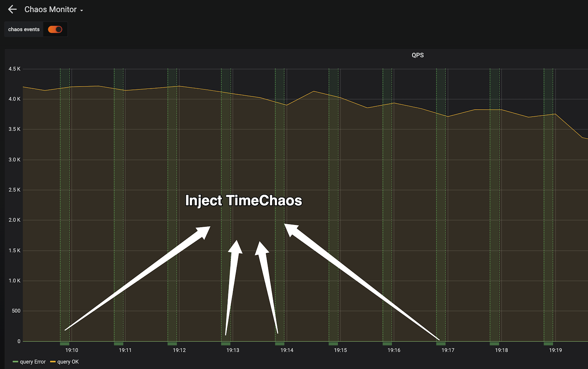Click the chaos event marker before 19:11
Viewport: 588px width, 369px height.
[118, 344]
